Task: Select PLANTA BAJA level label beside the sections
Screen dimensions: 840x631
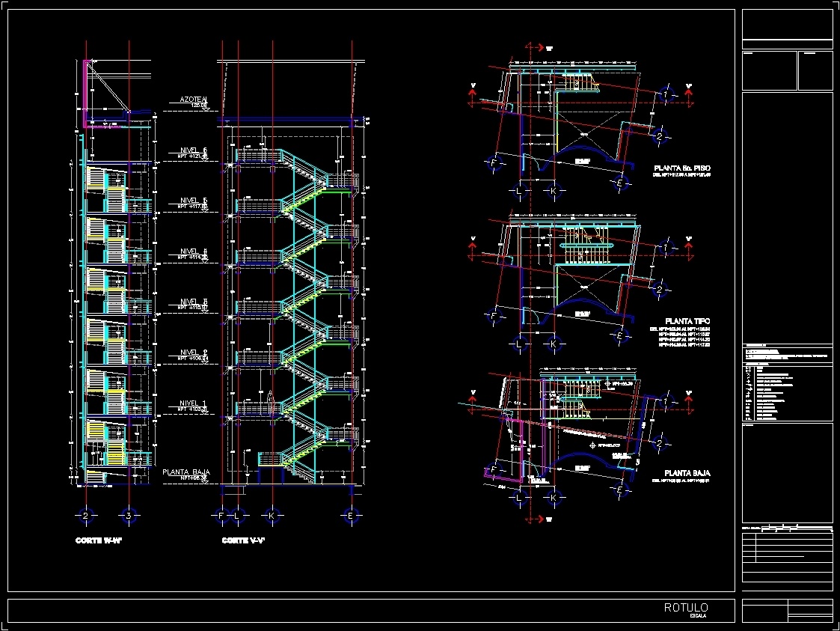Action: (186, 472)
